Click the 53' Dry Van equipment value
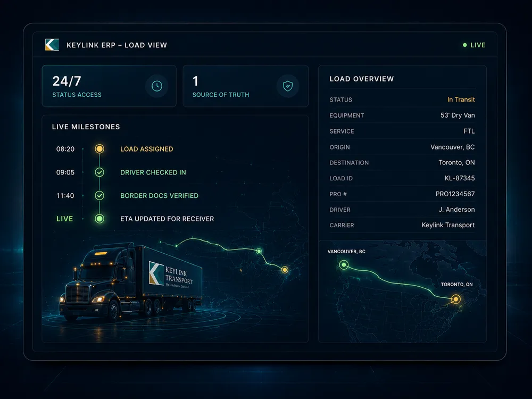The width and height of the screenshot is (532, 399). [x=458, y=115]
